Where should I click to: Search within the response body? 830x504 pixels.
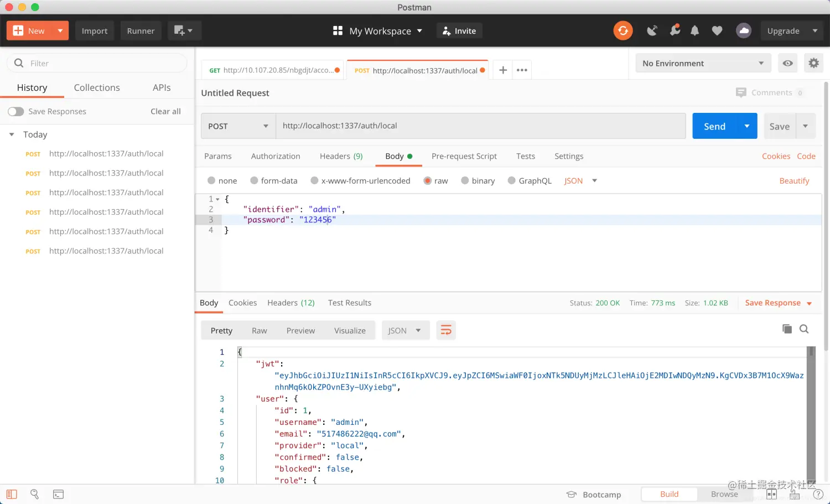pos(804,329)
